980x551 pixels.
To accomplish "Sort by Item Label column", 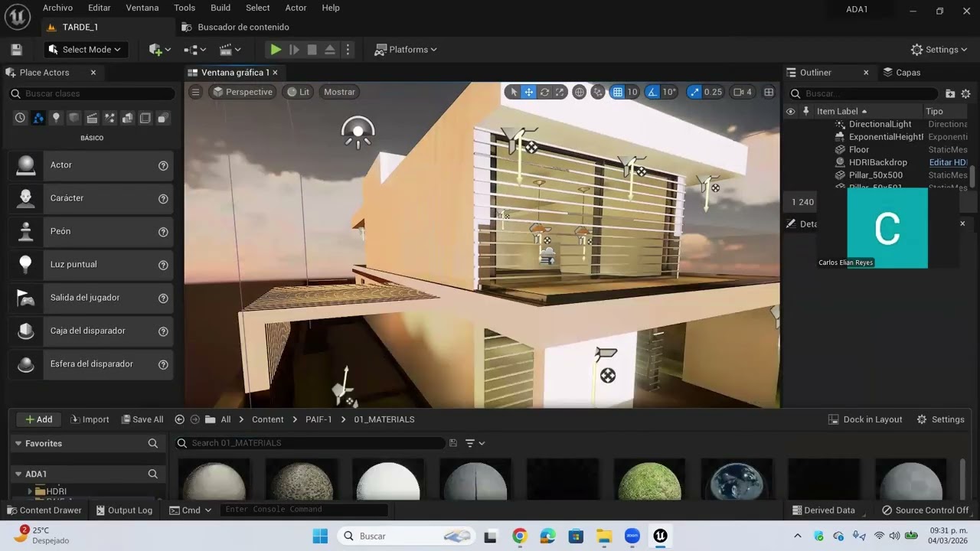I will pos(842,112).
